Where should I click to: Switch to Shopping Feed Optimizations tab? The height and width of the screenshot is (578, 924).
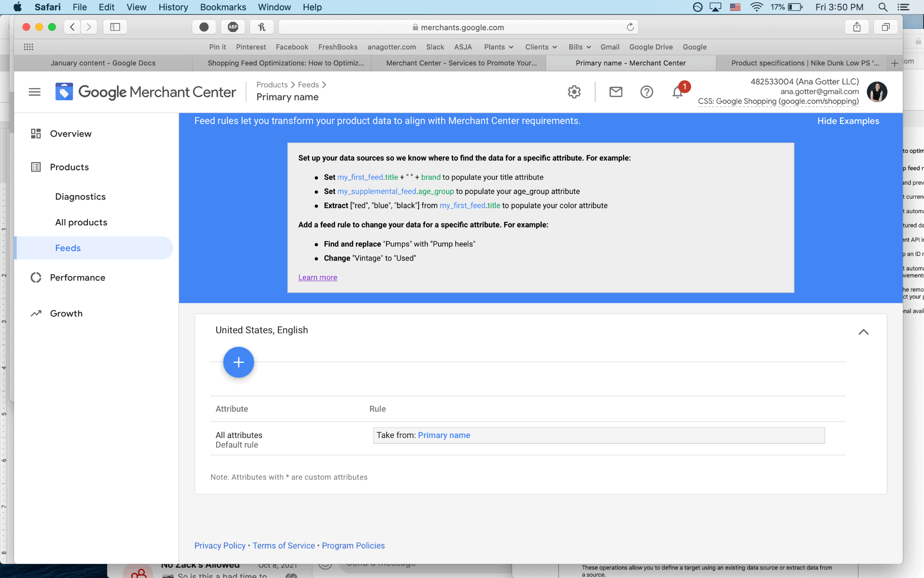[286, 63]
